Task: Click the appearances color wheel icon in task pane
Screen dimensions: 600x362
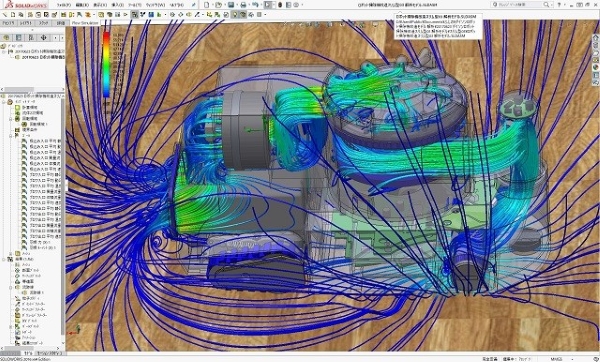Action: (596, 68)
